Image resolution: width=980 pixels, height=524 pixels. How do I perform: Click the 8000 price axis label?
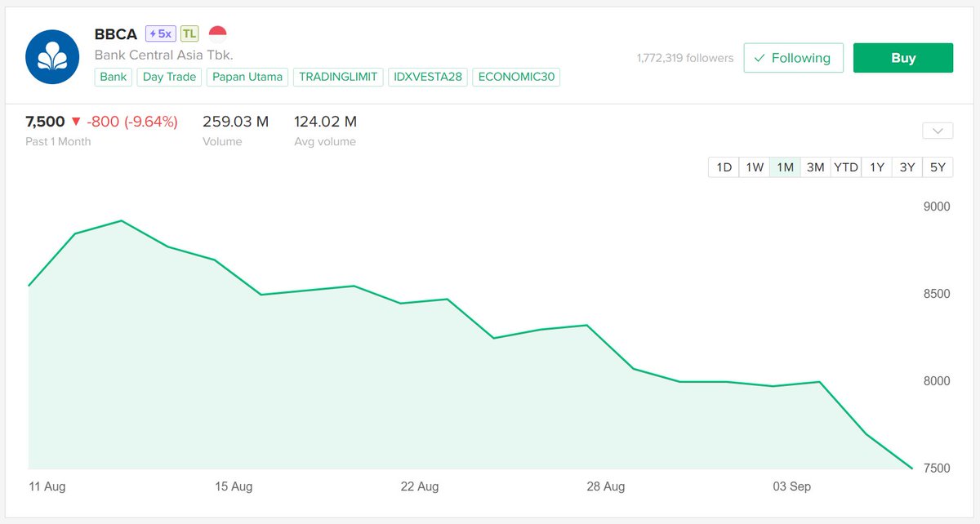(937, 381)
